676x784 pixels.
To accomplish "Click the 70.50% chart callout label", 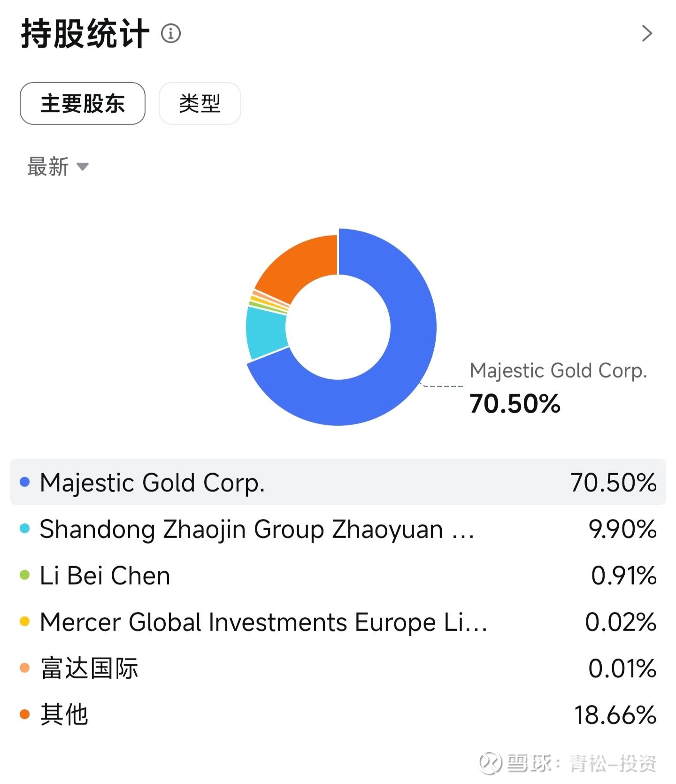I will 515,404.
